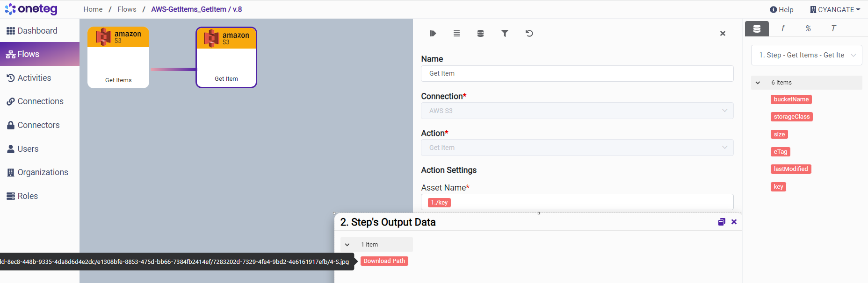Close the Step's Output Data panel
This screenshot has width=868, height=283.
[734, 222]
